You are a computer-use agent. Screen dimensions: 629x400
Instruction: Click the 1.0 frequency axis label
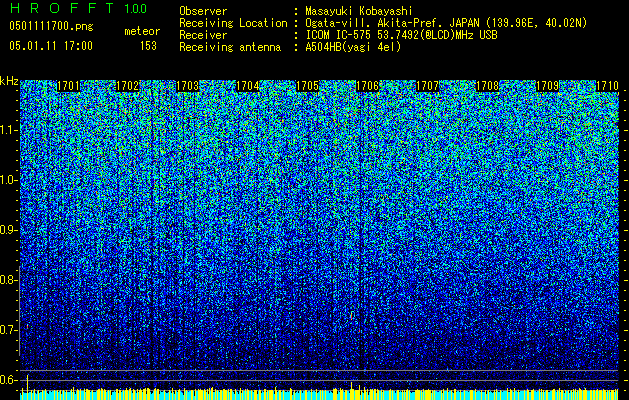[x=7, y=180]
